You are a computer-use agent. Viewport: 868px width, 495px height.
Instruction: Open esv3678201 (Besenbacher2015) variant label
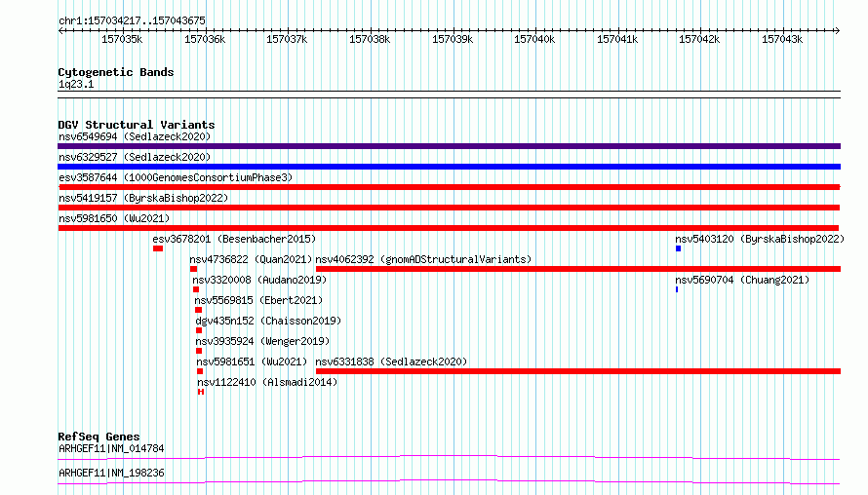pyautogui.click(x=234, y=239)
